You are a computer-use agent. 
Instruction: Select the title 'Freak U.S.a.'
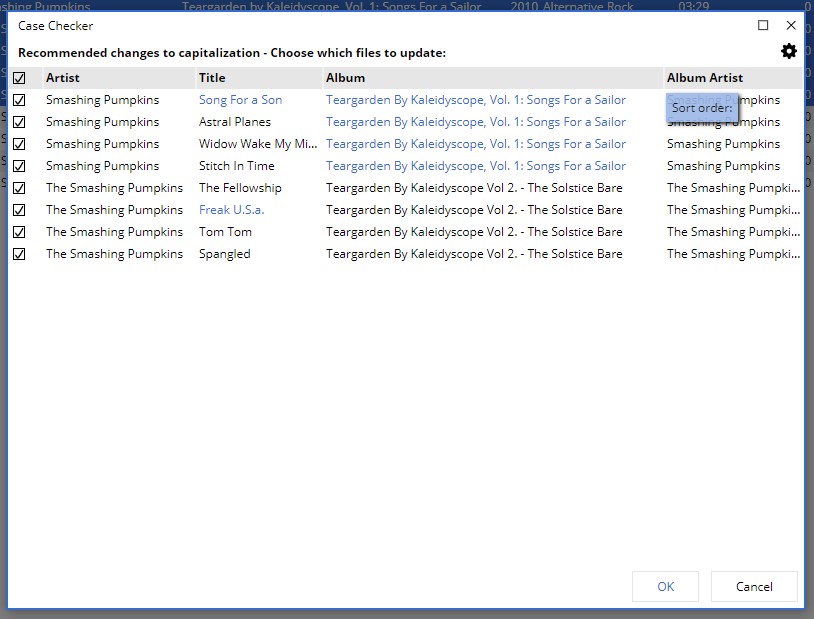pos(232,210)
